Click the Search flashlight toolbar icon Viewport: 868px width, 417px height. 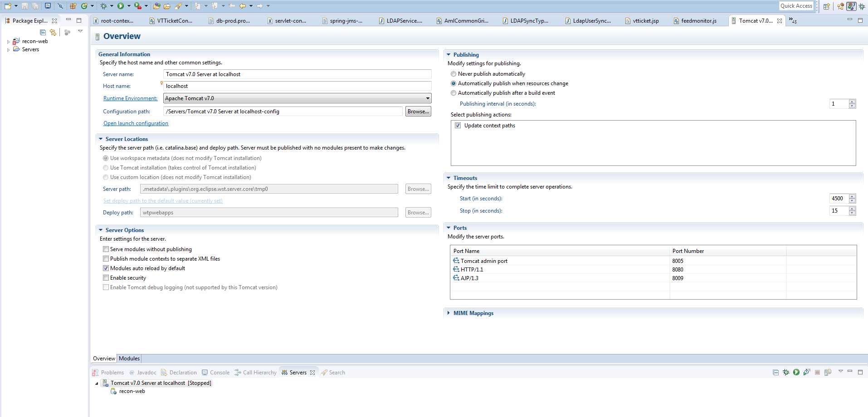pyautogui.click(x=178, y=6)
